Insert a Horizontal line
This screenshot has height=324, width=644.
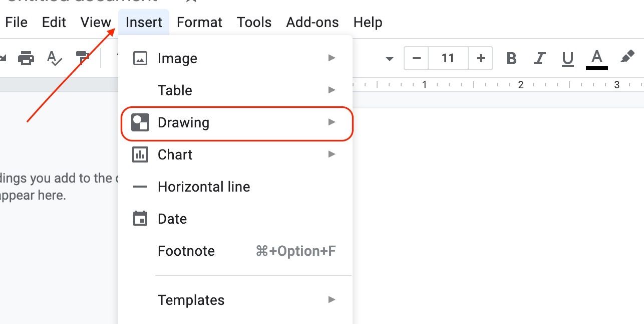click(x=203, y=187)
